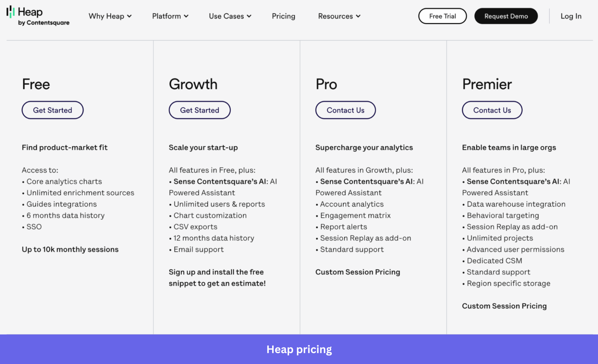Open the Platform dropdown menu

pyautogui.click(x=170, y=16)
